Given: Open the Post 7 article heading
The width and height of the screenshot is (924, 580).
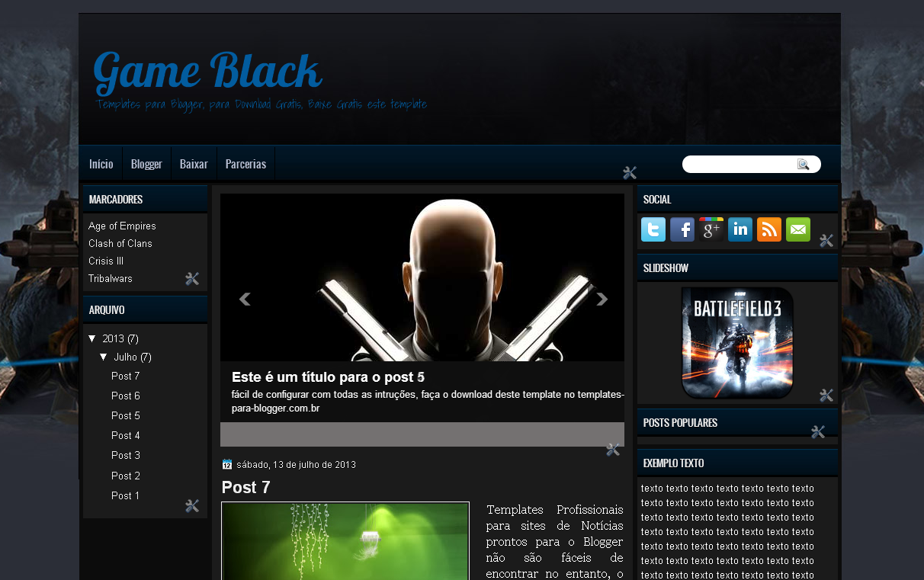Looking at the screenshot, I should click(x=246, y=488).
